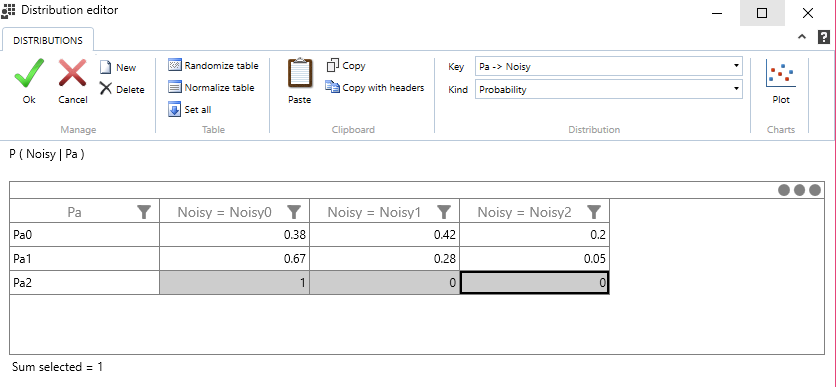The height and width of the screenshot is (387, 836).
Task: Cancel with the red X icon
Action: pyautogui.click(x=73, y=80)
